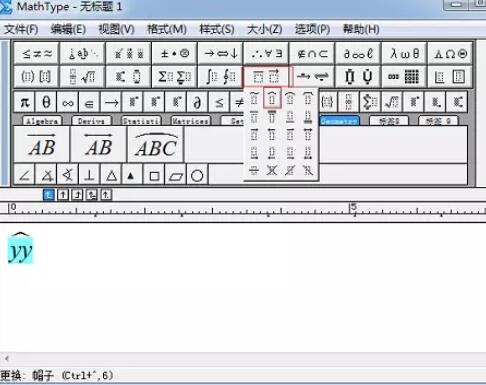The image size is (486, 385).
Task: Insert the X cross-out strike template
Action: 272,171
